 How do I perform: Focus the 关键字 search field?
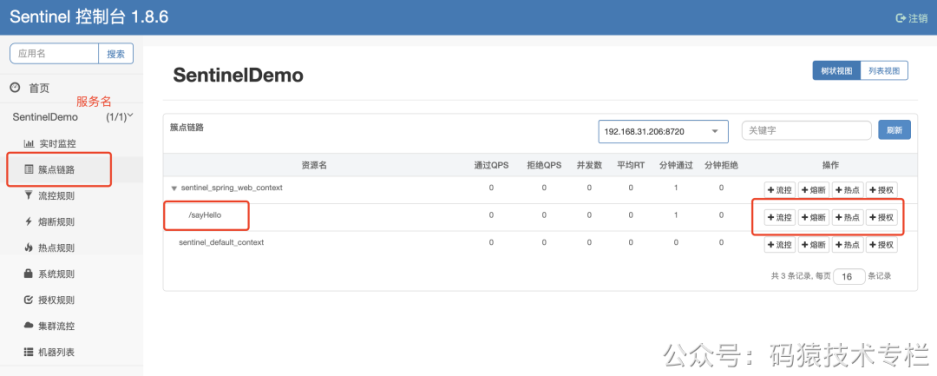pos(807,130)
